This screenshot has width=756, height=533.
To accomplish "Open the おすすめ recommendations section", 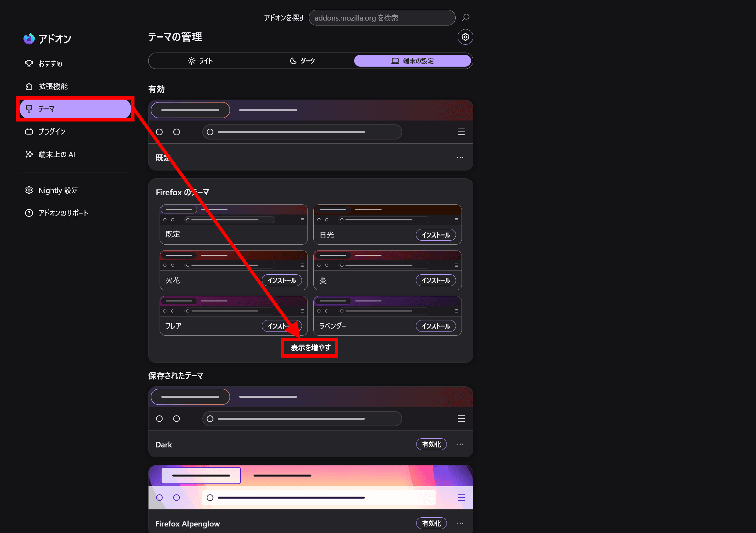I will coord(75,63).
